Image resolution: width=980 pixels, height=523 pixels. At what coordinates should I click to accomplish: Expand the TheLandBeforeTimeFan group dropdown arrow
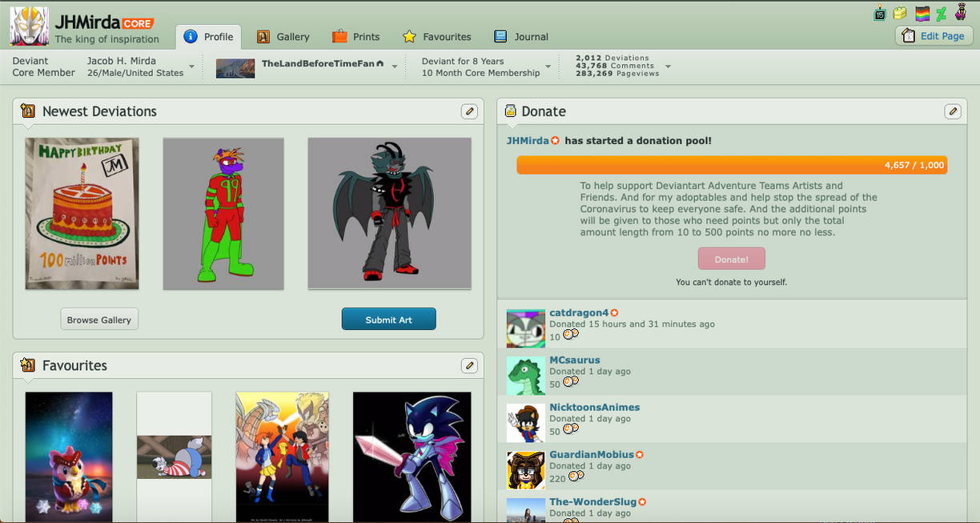point(395,66)
